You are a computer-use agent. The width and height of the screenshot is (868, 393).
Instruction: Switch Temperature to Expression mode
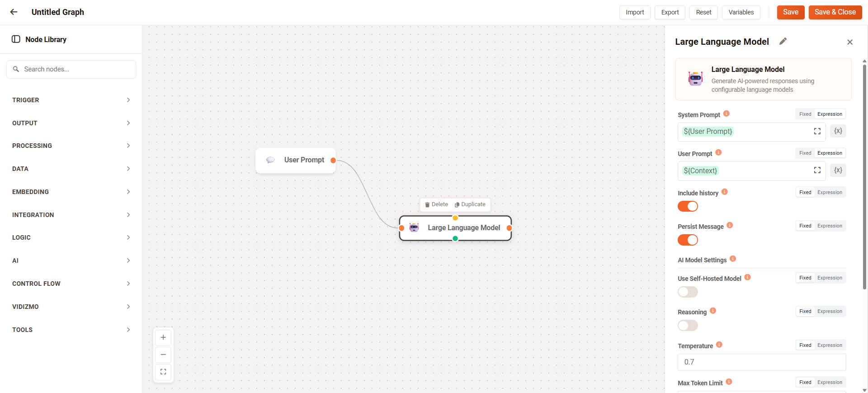point(830,345)
